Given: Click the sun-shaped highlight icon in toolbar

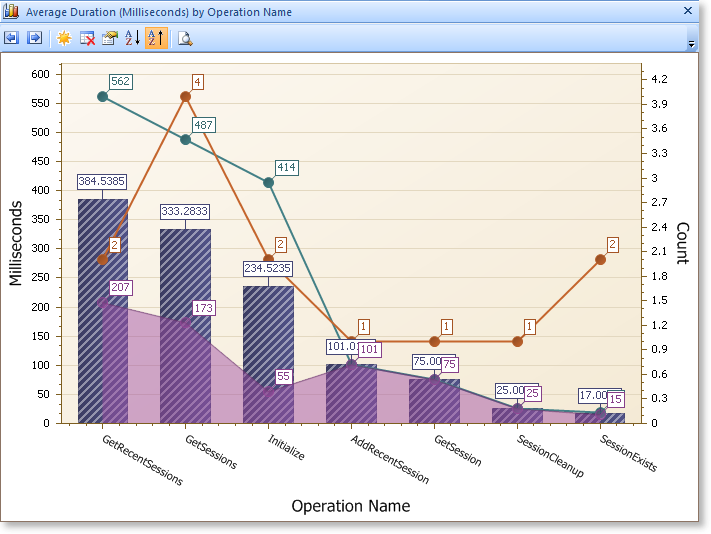Looking at the screenshot, I should 64,38.
